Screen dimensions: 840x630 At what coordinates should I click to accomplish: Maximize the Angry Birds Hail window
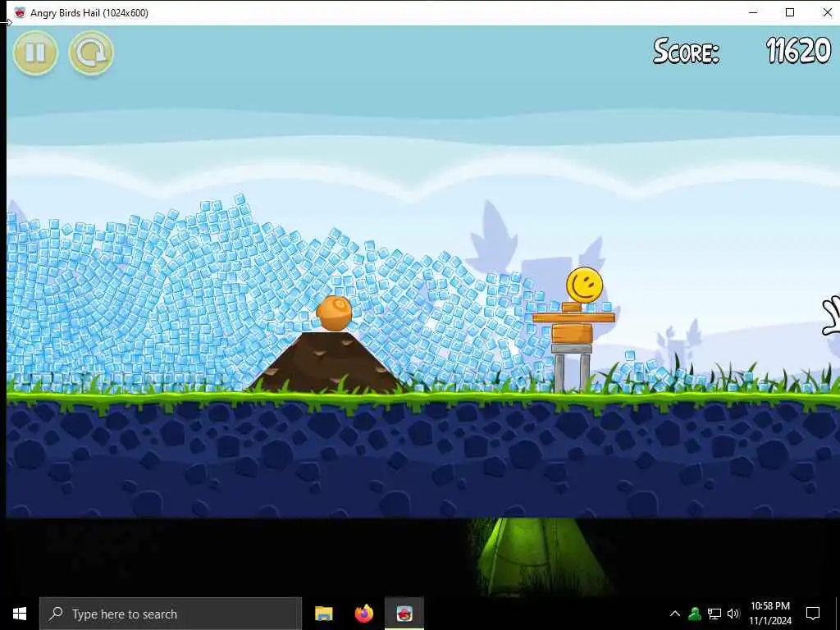[x=790, y=12]
